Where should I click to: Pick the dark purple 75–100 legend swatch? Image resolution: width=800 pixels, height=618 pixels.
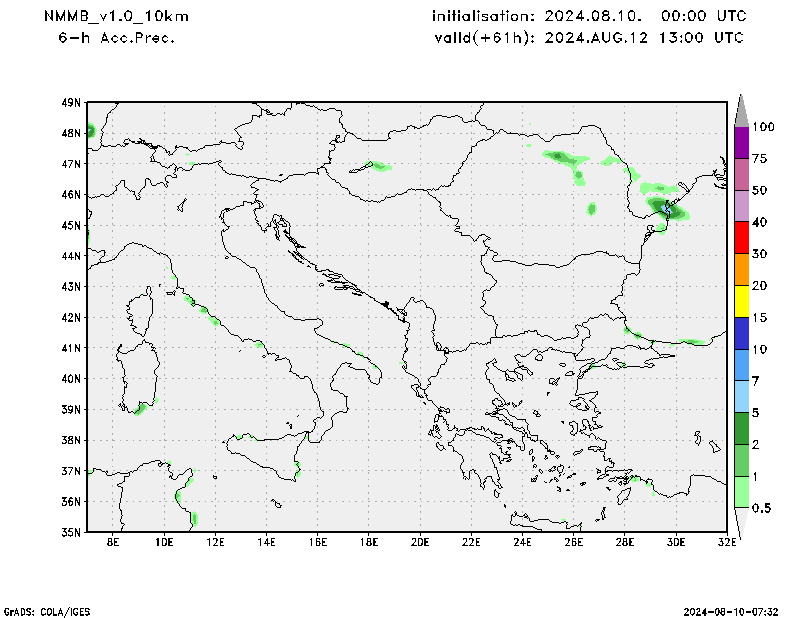click(741, 142)
